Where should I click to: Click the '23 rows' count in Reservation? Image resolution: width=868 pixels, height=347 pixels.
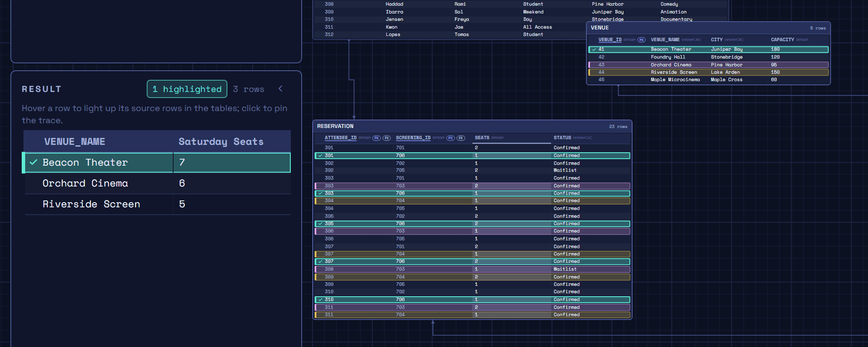(x=618, y=127)
